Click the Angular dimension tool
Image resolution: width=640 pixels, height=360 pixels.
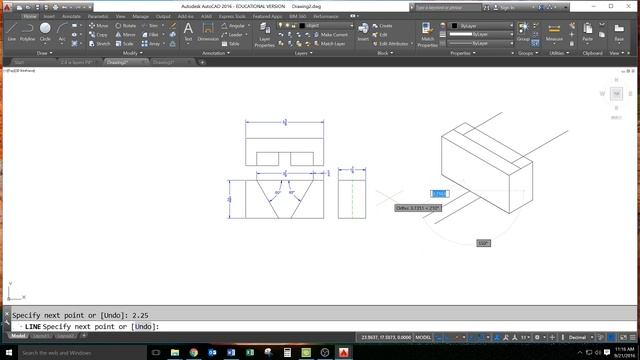pyautogui.click(x=234, y=26)
